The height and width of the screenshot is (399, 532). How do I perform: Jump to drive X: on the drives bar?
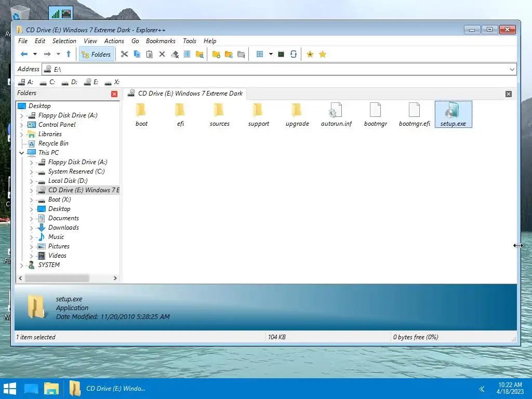tap(112, 82)
